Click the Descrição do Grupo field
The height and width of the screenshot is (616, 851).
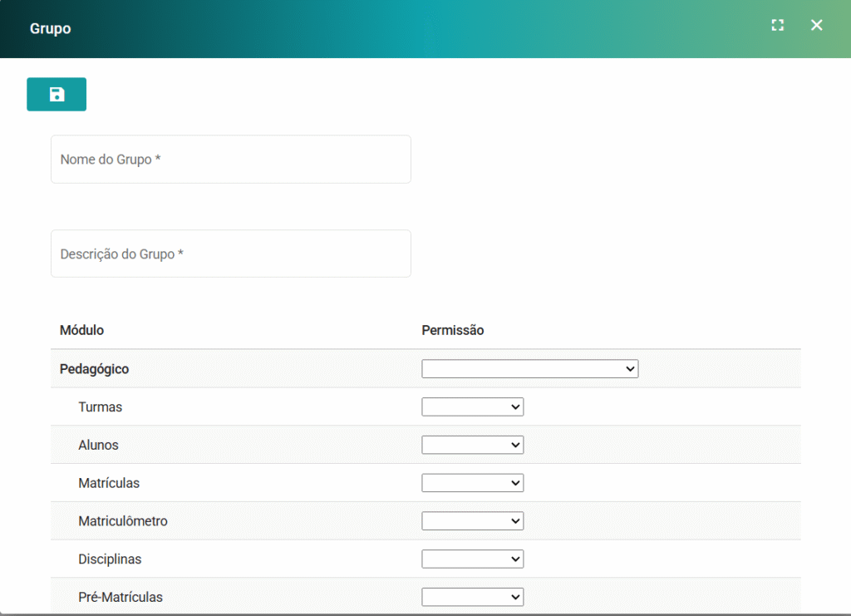pos(230,254)
